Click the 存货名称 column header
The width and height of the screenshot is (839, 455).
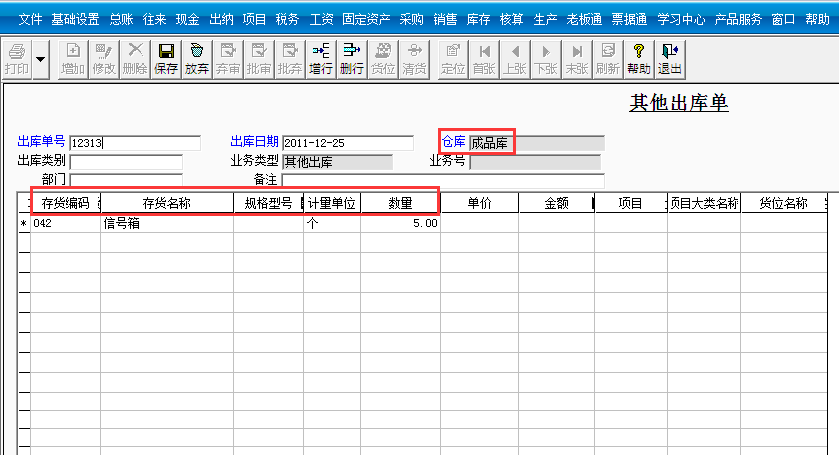coord(167,203)
